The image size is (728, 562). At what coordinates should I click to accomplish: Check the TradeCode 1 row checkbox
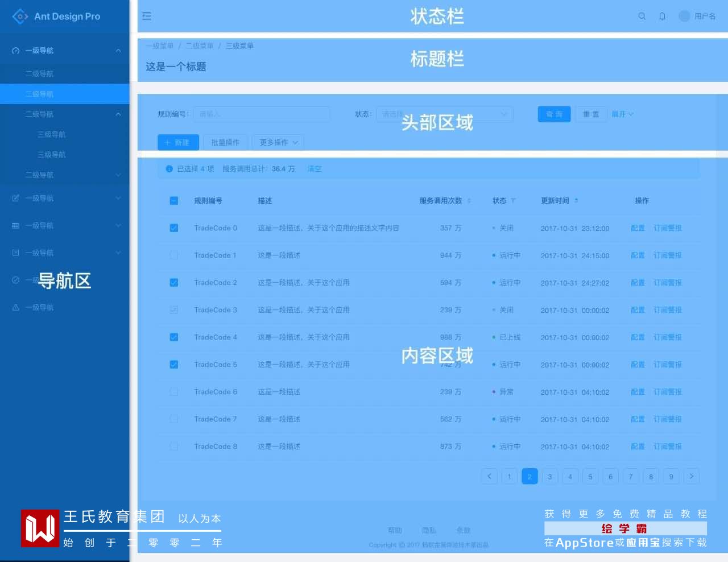pyautogui.click(x=174, y=255)
